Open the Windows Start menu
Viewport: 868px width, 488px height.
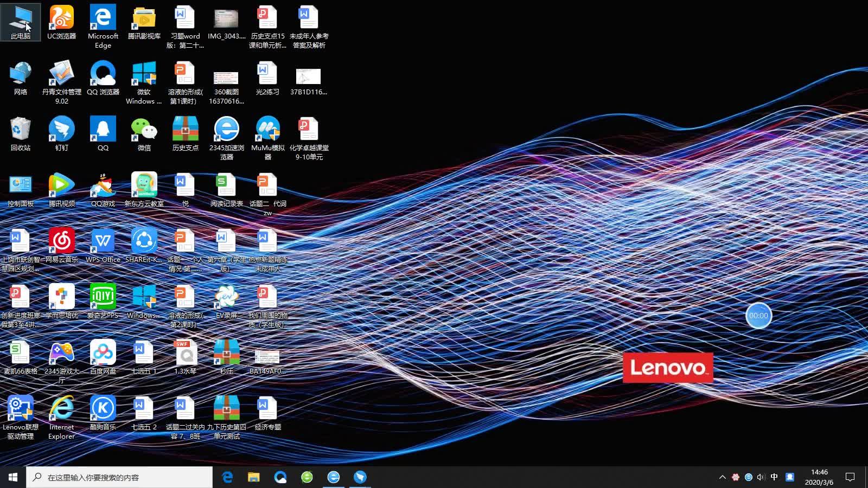pos(13,477)
